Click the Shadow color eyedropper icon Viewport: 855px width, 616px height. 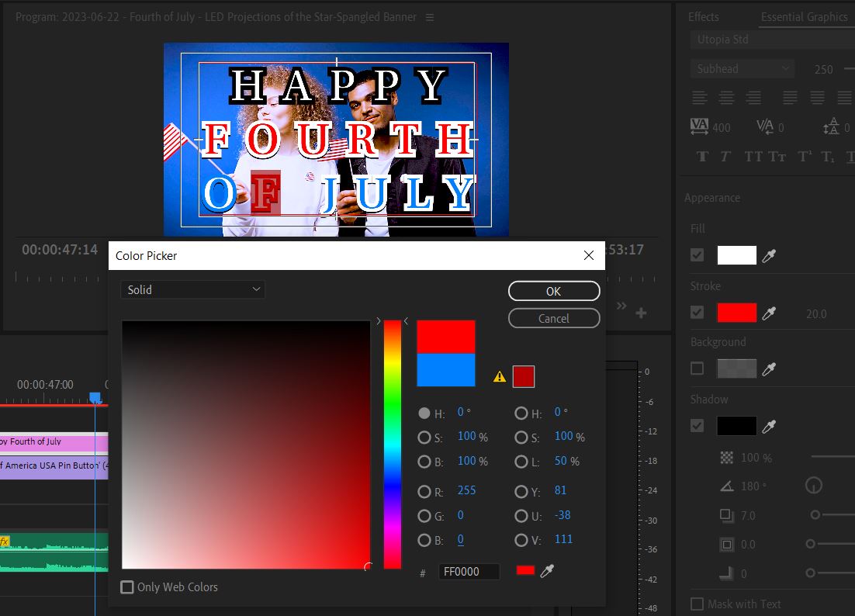(x=769, y=426)
